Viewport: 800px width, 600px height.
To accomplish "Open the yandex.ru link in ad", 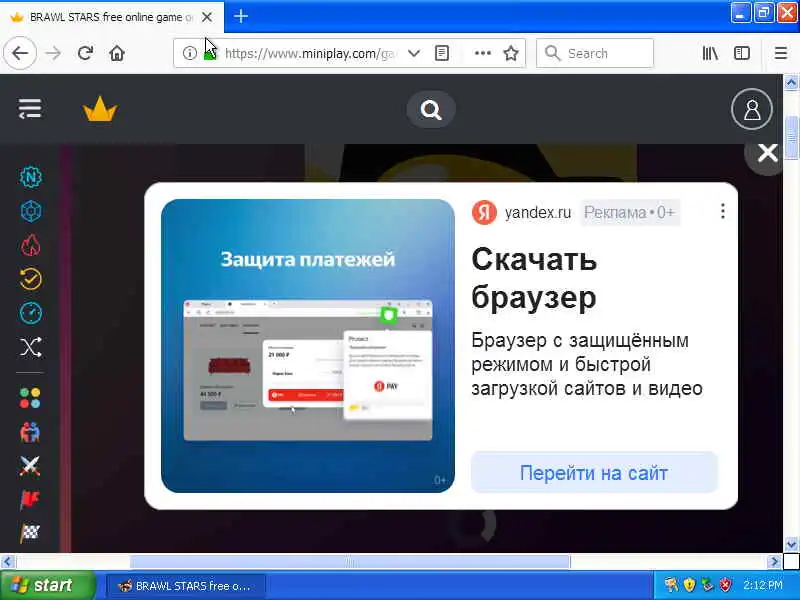I will click(538, 212).
